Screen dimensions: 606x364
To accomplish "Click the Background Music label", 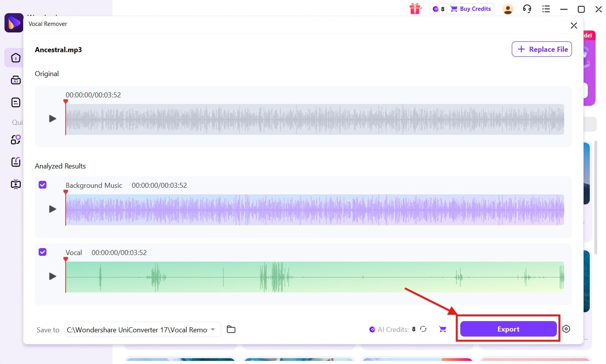I will coord(94,185).
